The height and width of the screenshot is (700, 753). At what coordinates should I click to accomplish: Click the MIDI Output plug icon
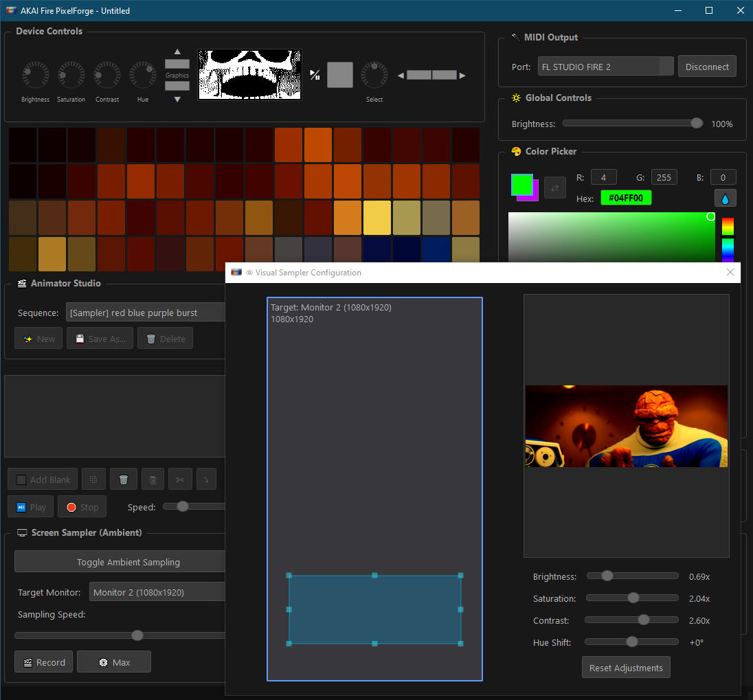pyautogui.click(x=516, y=38)
